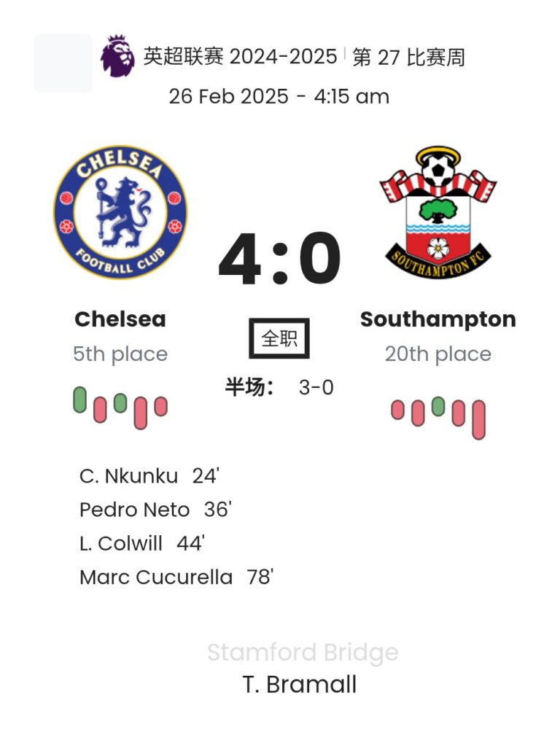Screen dimensions: 560x732
Task: Open the Chelsea club crest
Action: (120, 212)
